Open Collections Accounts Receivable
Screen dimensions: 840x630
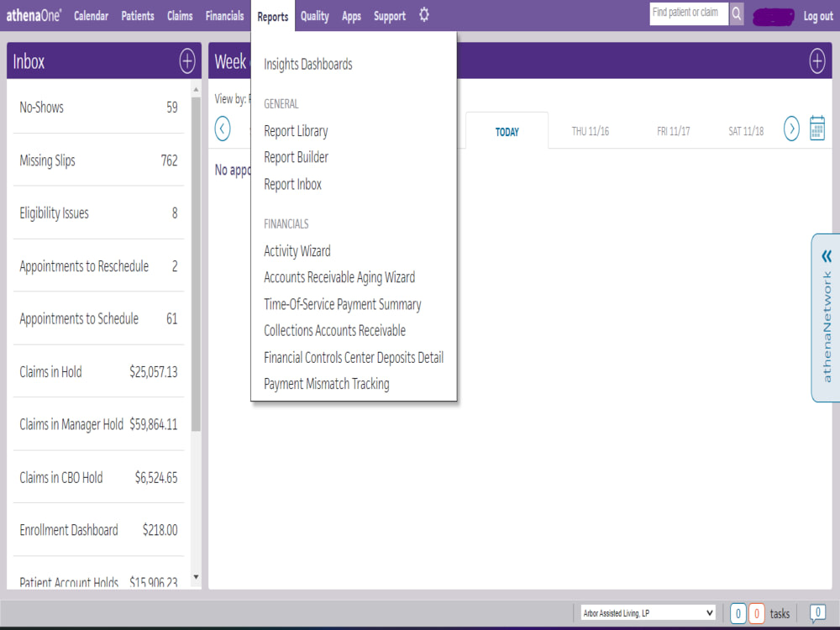(x=335, y=330)
